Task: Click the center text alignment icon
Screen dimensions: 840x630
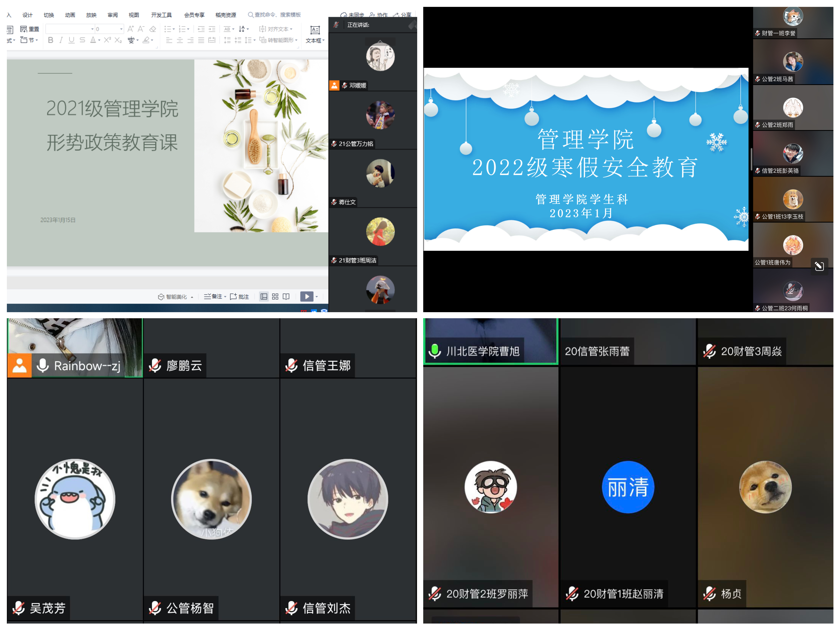Action: pyautogui.click(x=180, y=40)
